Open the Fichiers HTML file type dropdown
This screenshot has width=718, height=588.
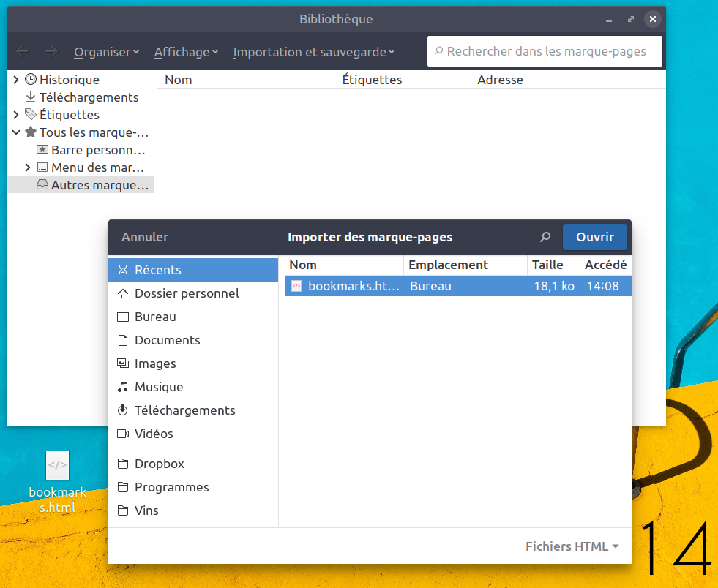572,546
